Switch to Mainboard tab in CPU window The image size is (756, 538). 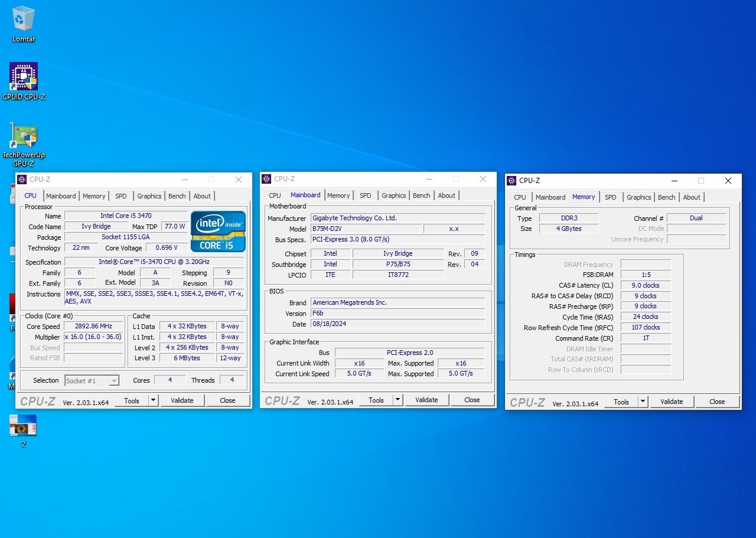tap(61, 196)
